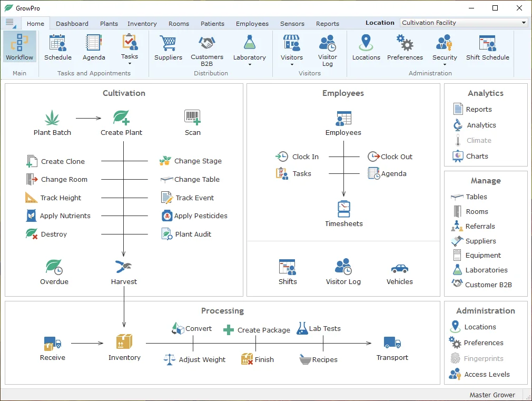Image resolution: width=532 pixels, height=401 pixels.
Task: Click the Harvest shears icon
Action: (x=124, y=267)
